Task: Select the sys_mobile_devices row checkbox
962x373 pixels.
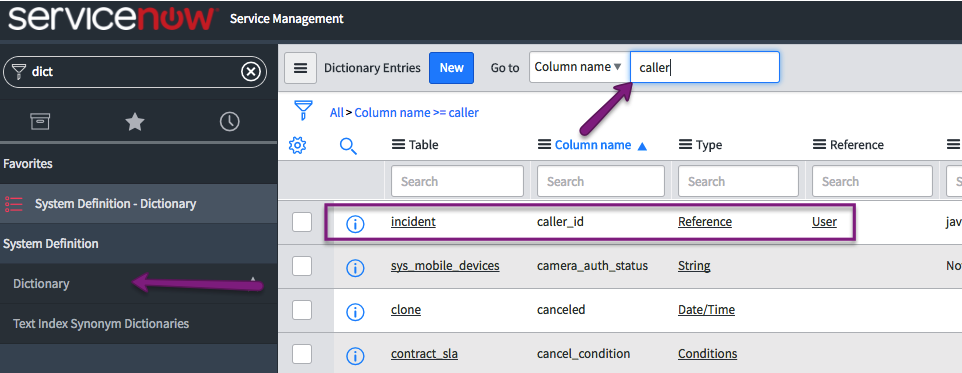Action: click(302, 266)
